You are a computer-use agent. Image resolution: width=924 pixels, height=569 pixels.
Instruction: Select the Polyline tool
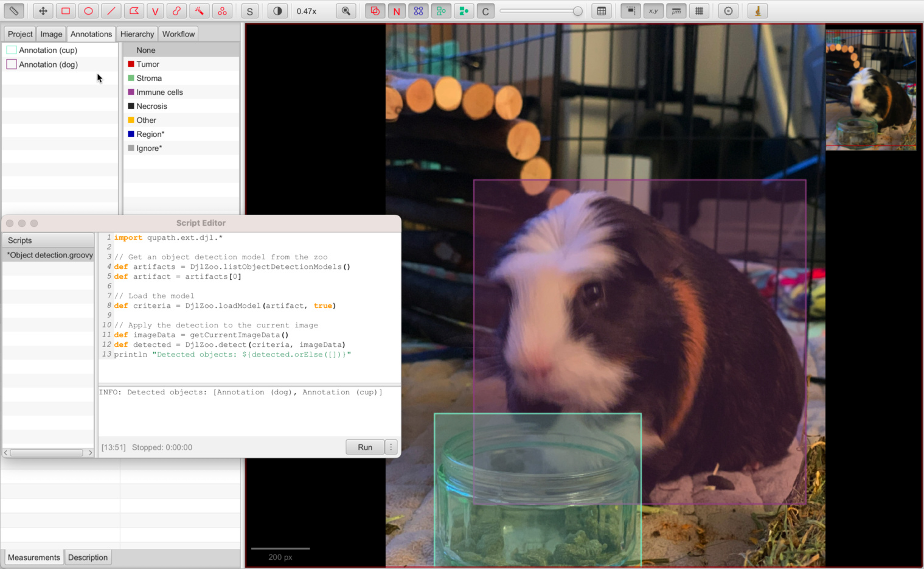[155, 11]
